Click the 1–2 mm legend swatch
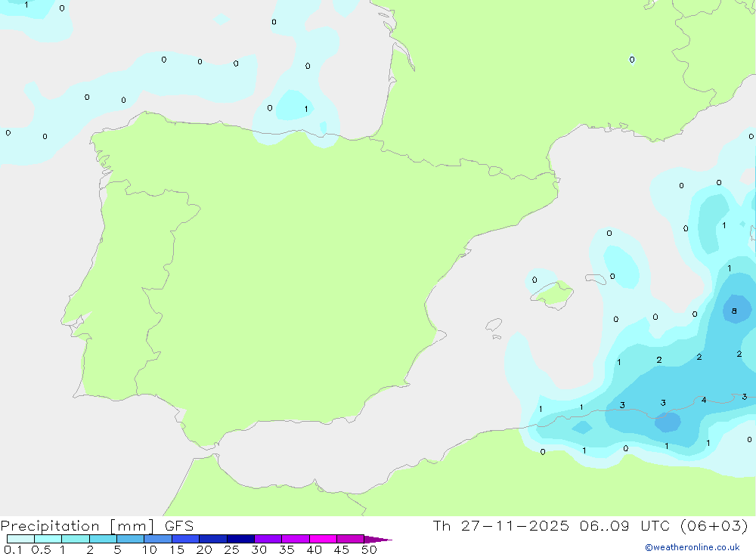The width and height of the screenshot is (756, 554). (x=75, y=539)
